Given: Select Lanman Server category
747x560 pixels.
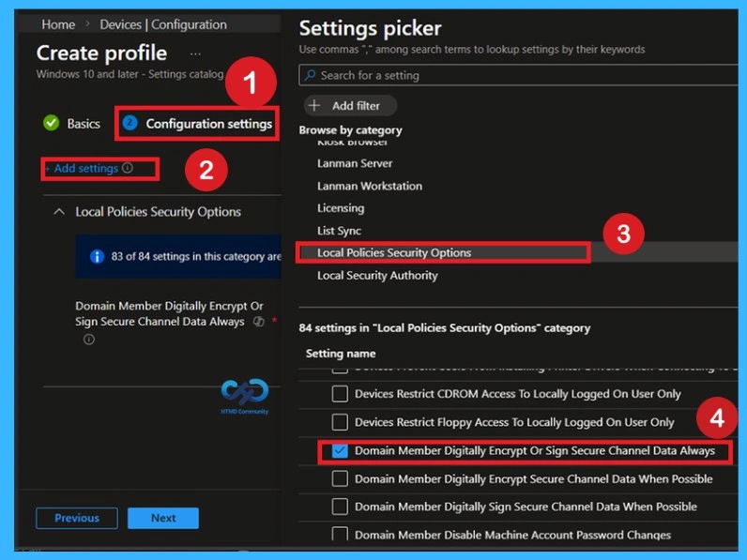Looking at the screenshot, I should 355,163.
